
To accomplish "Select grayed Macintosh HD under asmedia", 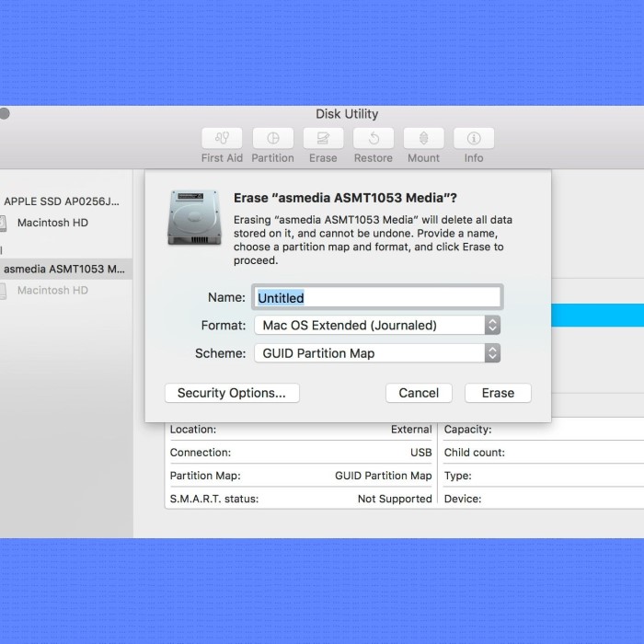I will point(52,291).
